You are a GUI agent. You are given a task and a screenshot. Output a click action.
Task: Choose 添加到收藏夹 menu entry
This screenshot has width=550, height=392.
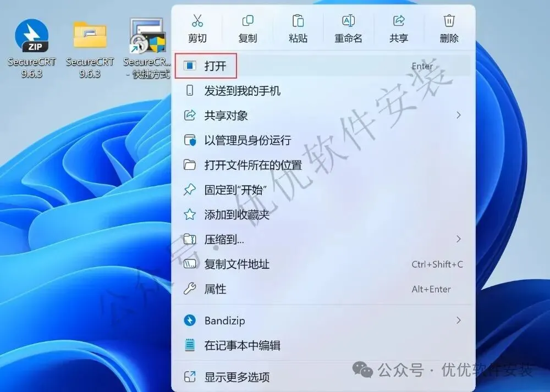click(323, 214)
